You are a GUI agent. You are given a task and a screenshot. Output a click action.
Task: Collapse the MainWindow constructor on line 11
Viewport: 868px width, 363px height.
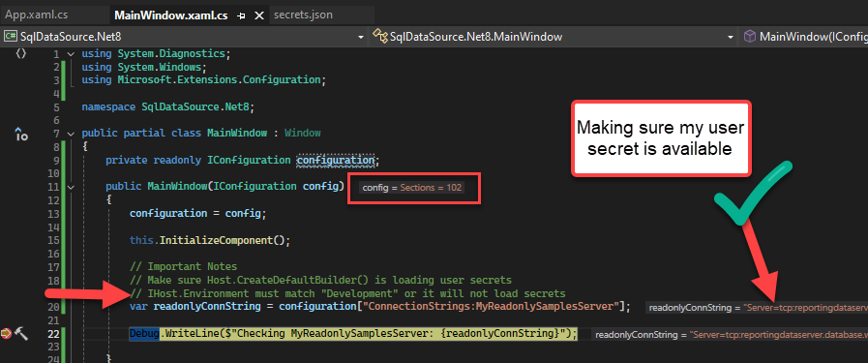coord(70,187)
